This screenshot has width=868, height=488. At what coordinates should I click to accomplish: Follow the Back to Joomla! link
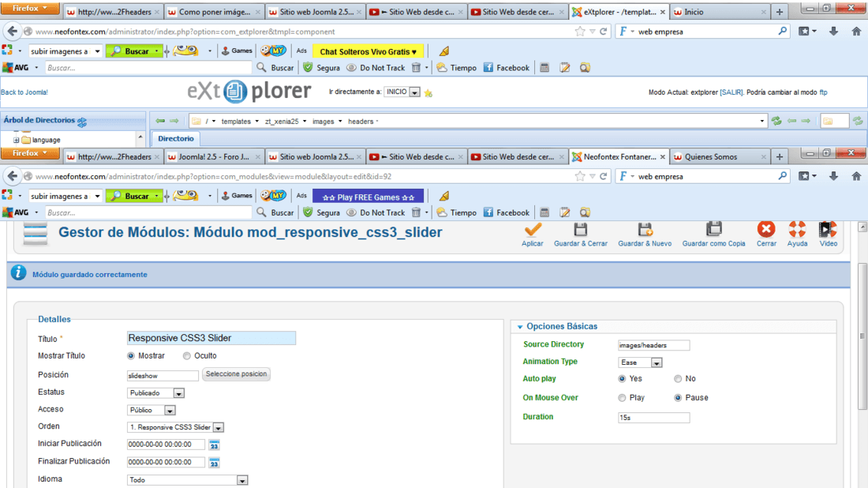[x=24, y=92]
